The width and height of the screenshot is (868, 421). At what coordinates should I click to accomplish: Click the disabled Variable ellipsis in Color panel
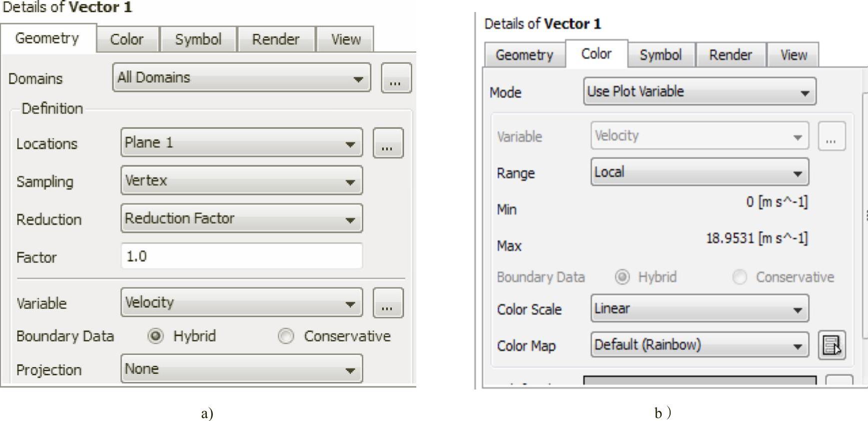(x=832, y=136)
